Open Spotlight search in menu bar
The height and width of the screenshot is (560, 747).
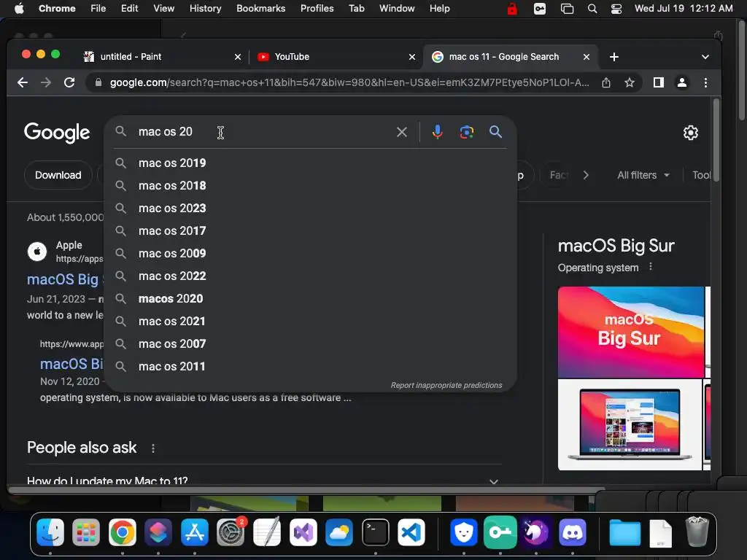tap(592, 9)
